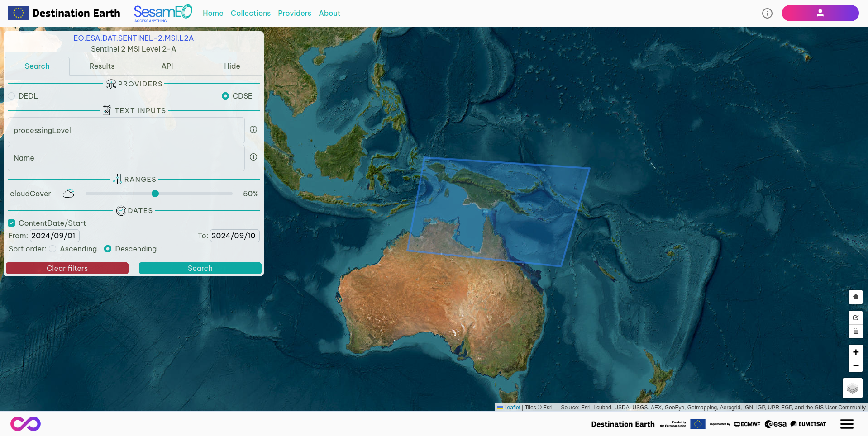Screen dimensions: 868x436
Task: Select the DEDL provider radio
Action: [12, 96]
